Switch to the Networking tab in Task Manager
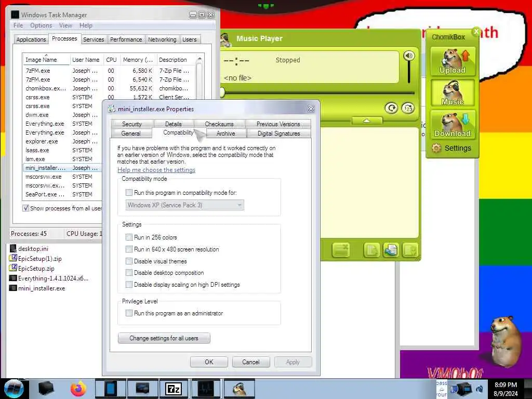 (x=162, y=39)
